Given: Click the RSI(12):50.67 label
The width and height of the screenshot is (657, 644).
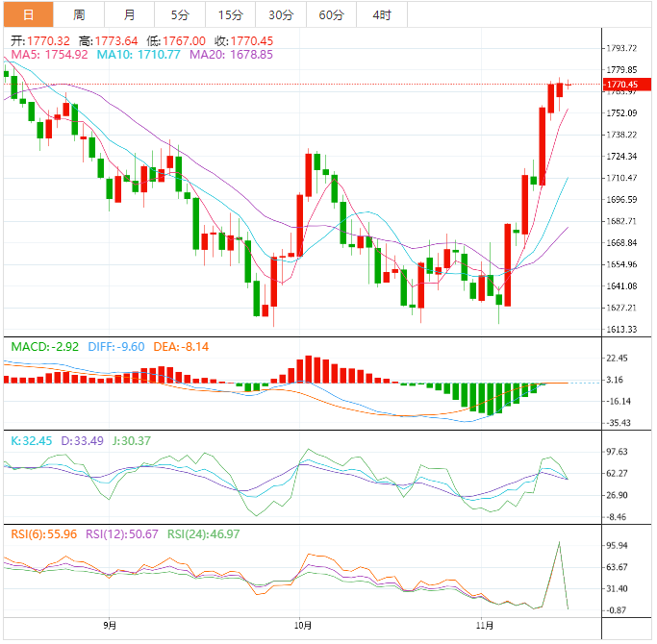Looking at the screenshot, I should click(x=122, y=534).
